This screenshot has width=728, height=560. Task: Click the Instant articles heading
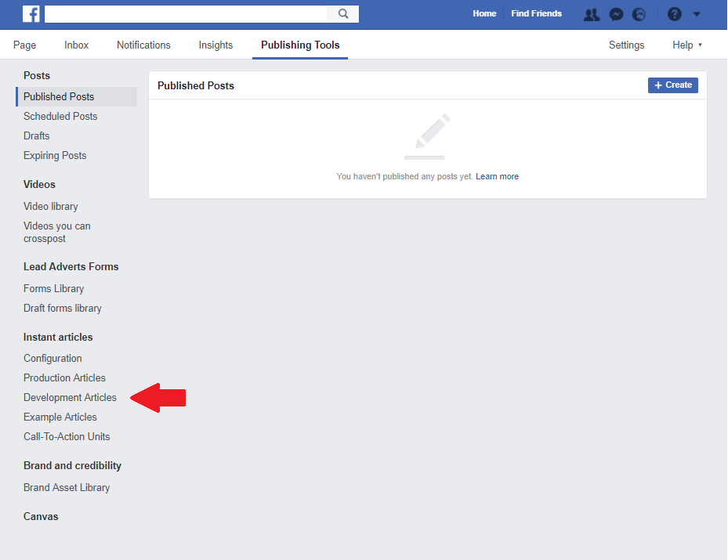point(58,338)
